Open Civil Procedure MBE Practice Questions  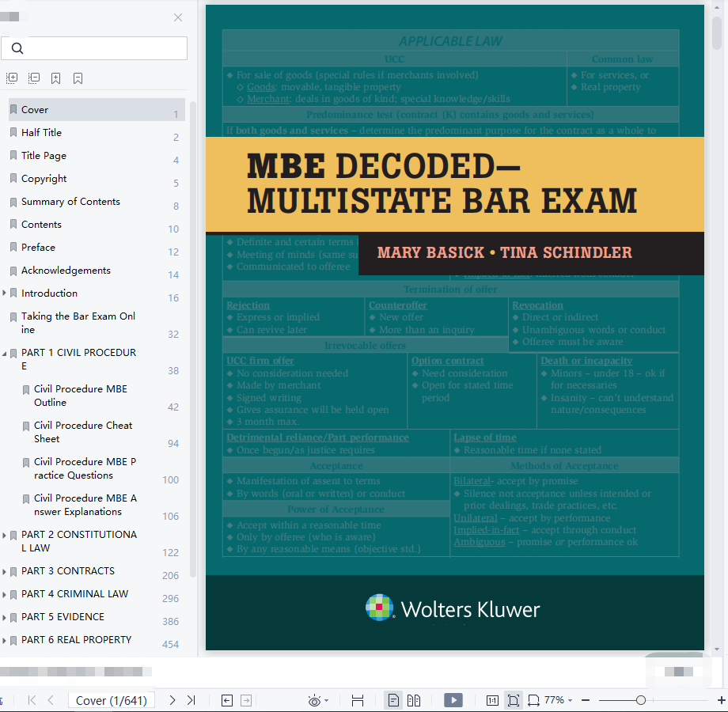[85, 468]
